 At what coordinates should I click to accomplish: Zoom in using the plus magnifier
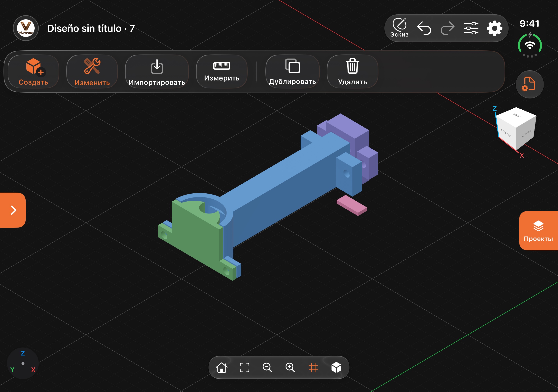pyautogui.click(x=290, y=367)
